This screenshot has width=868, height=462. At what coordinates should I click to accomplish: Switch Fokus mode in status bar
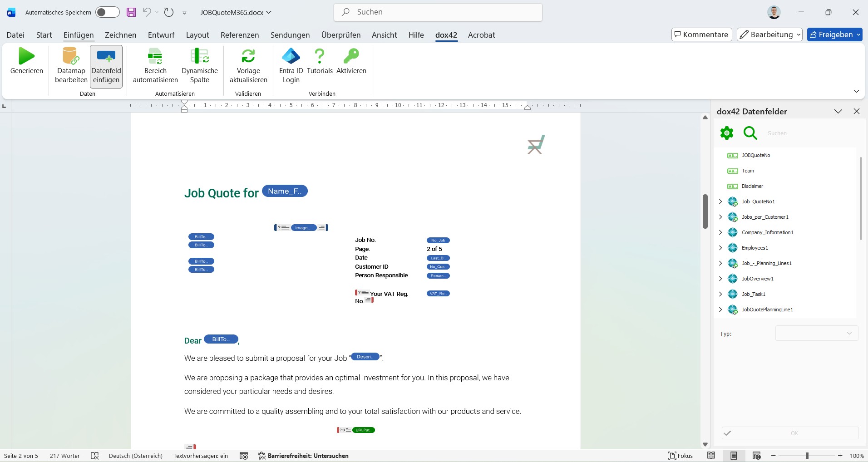point(681,456)
